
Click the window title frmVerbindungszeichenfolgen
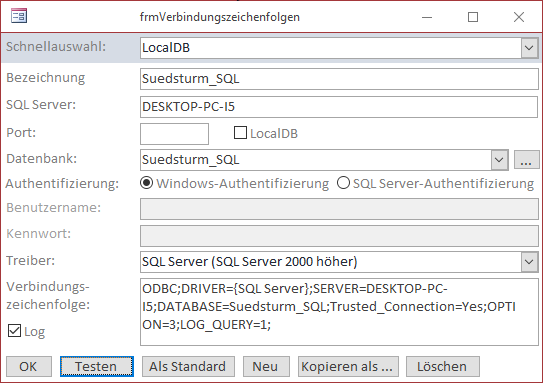pyautogui.click(x=220, y=17)
